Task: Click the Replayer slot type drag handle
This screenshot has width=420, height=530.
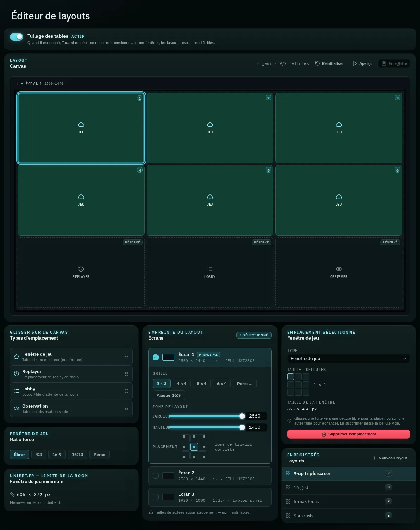Action: [x=126, y=374]
